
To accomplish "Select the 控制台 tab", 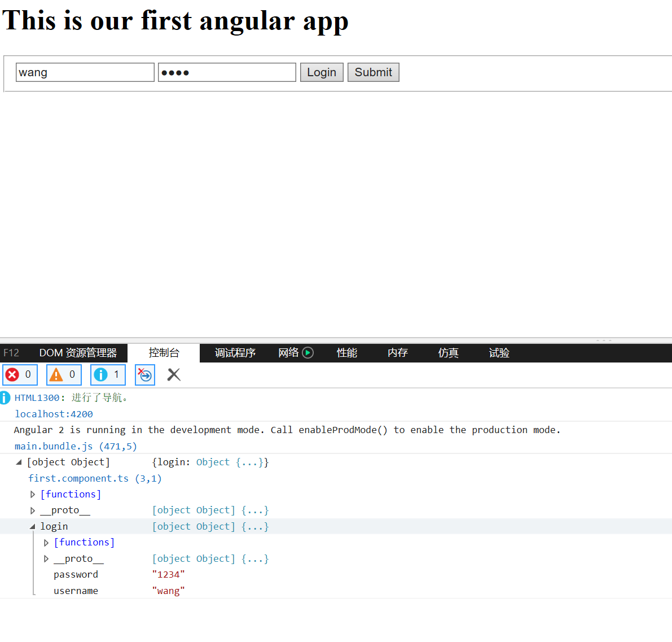I will point(164,353).
